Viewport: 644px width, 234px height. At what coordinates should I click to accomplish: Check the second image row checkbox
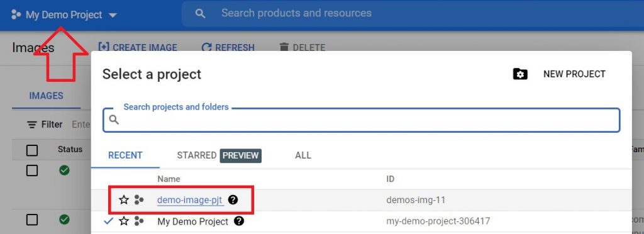click(x=32, y=220)
